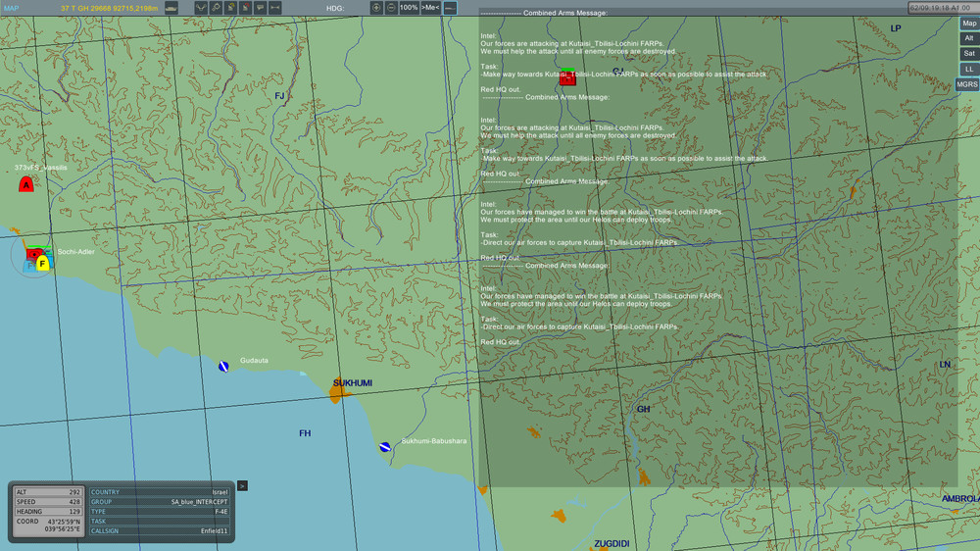Click the FH grid zone label

click(305, 432)
